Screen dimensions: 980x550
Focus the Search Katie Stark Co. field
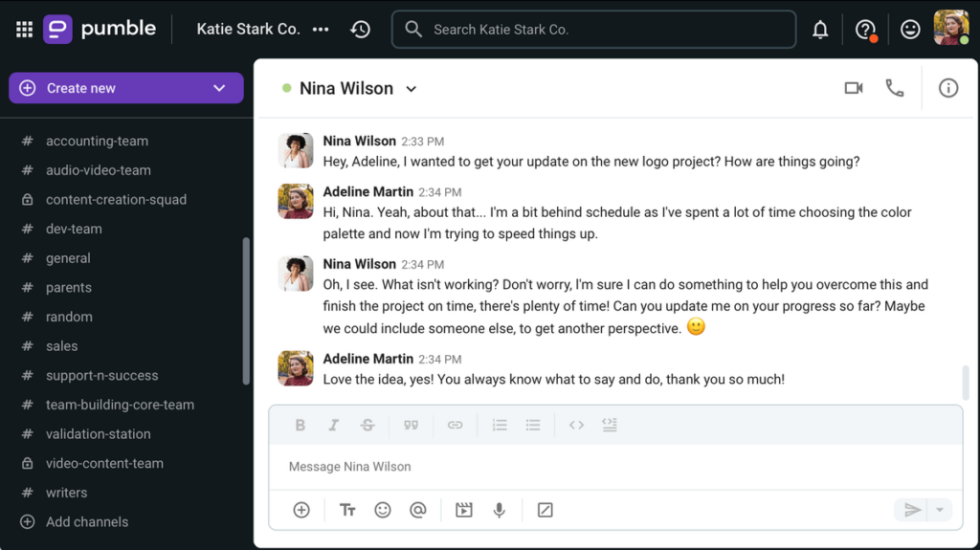[593, 30]
